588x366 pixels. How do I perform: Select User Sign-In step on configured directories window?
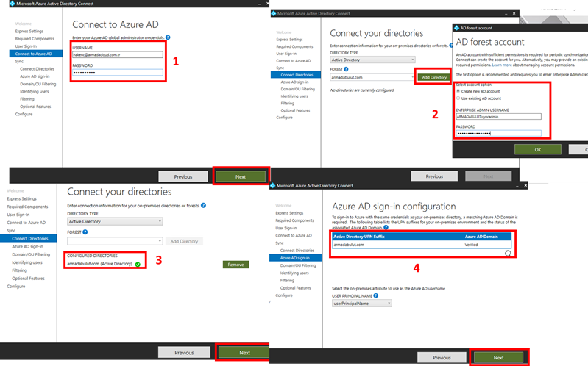18,215
